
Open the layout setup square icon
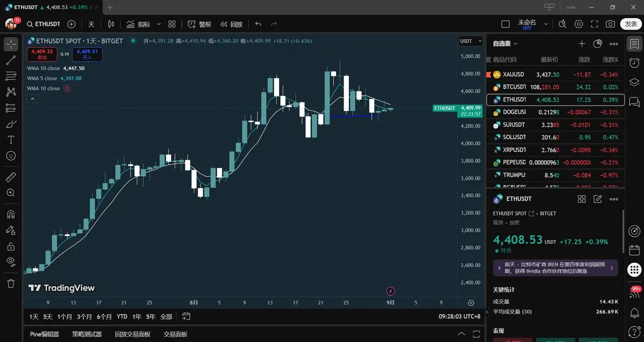coord(505,24)
